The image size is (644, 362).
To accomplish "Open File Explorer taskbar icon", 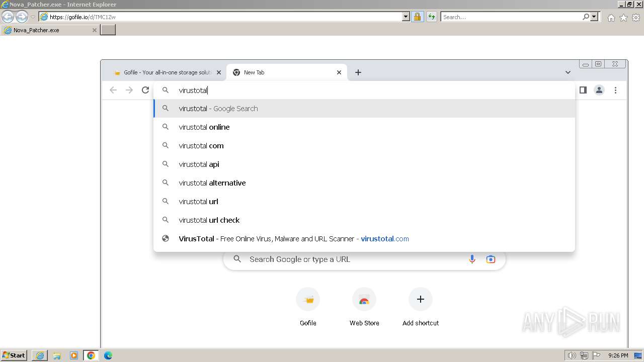I will click(x=57, y=355).
